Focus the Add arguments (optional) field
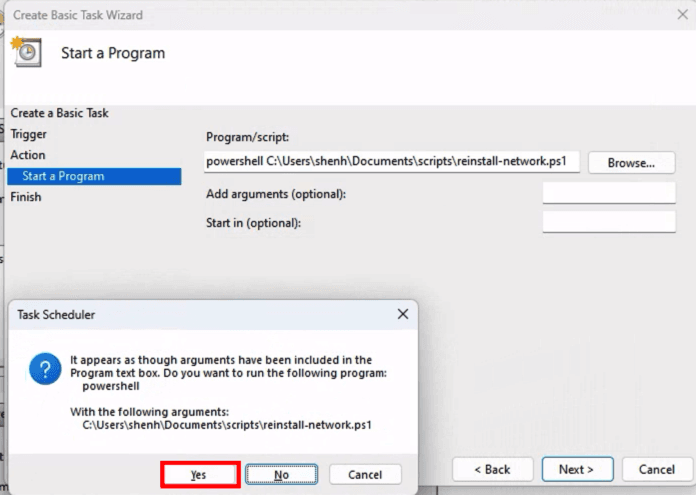This screenshot has width=696, height=495. (x=608, y=193)
